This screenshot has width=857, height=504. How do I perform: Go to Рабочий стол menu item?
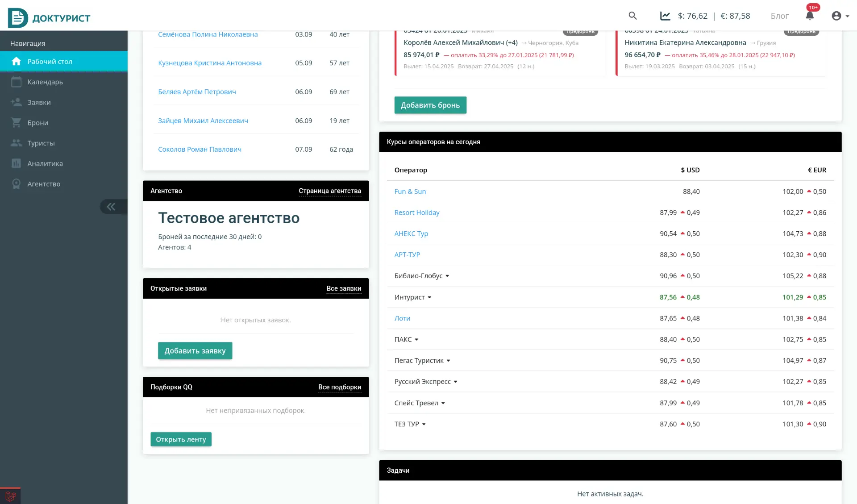[x=64, y=62]
